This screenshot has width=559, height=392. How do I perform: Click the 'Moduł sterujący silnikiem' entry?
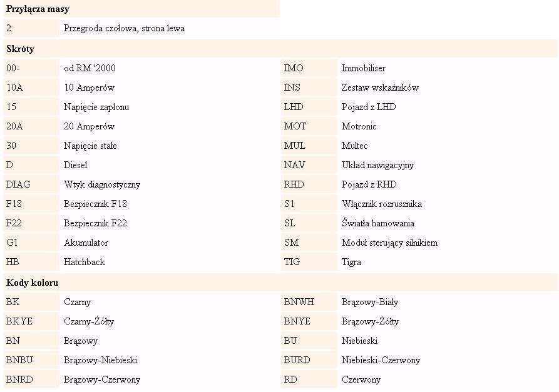coord(389,243)
